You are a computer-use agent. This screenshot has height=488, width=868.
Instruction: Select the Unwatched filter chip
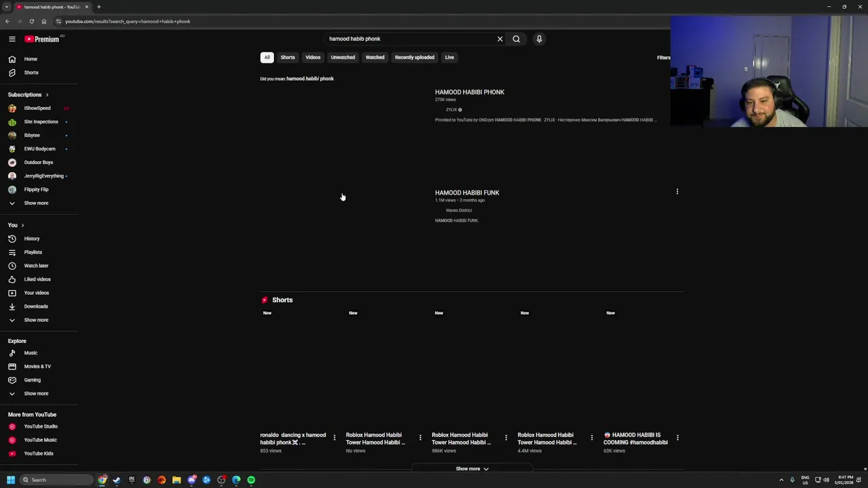tap(342, 58)
